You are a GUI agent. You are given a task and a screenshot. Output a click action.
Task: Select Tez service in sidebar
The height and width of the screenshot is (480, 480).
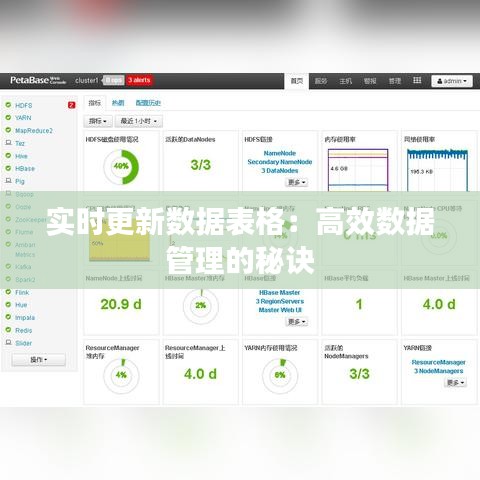20,143
